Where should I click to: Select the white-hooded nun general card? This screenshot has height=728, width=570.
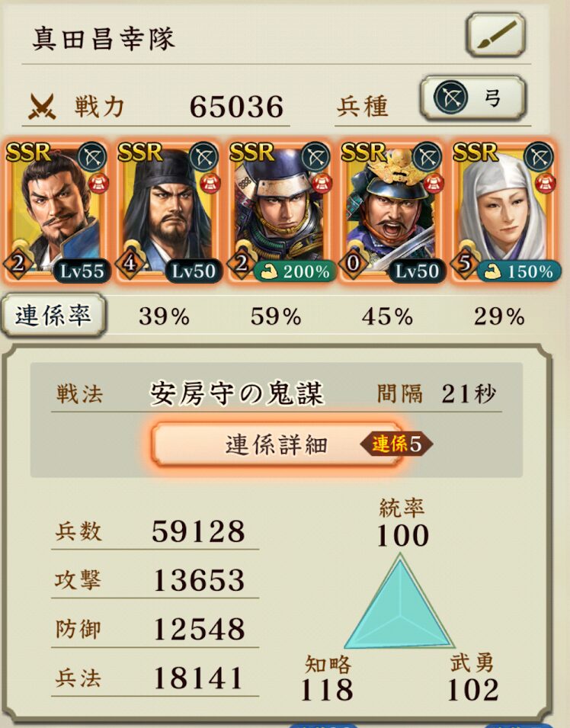(x=503, y=211)
